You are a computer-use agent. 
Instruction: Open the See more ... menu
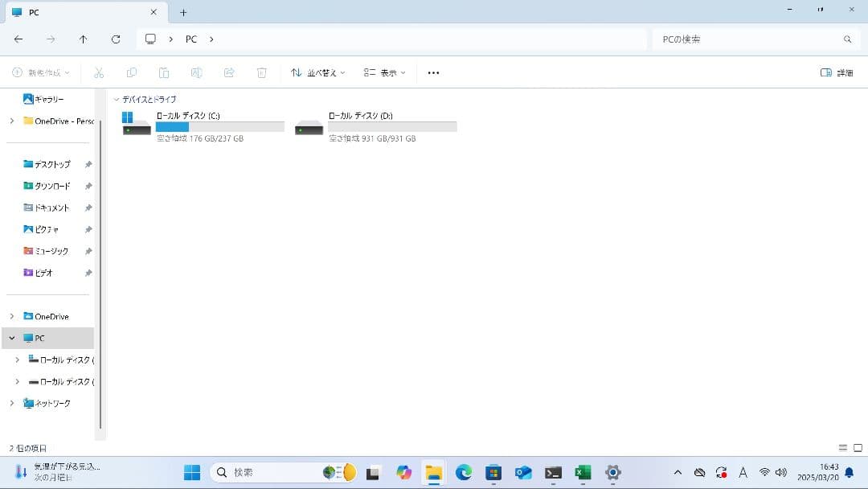tap(433, 72)
